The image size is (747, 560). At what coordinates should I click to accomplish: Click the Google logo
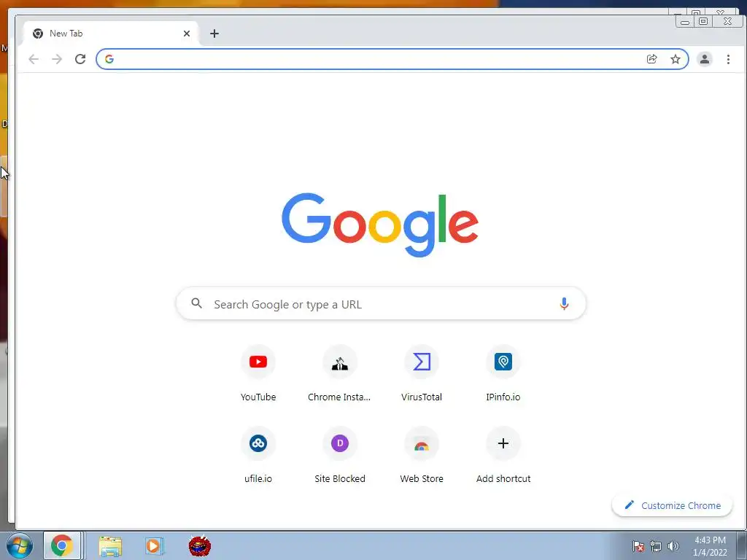click(x=379, y=225)
